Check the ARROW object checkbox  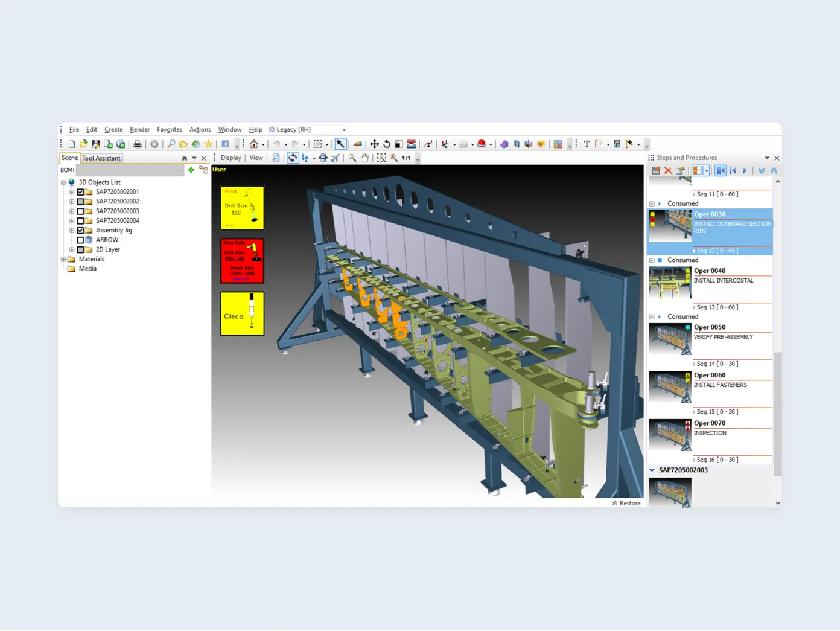80,240
